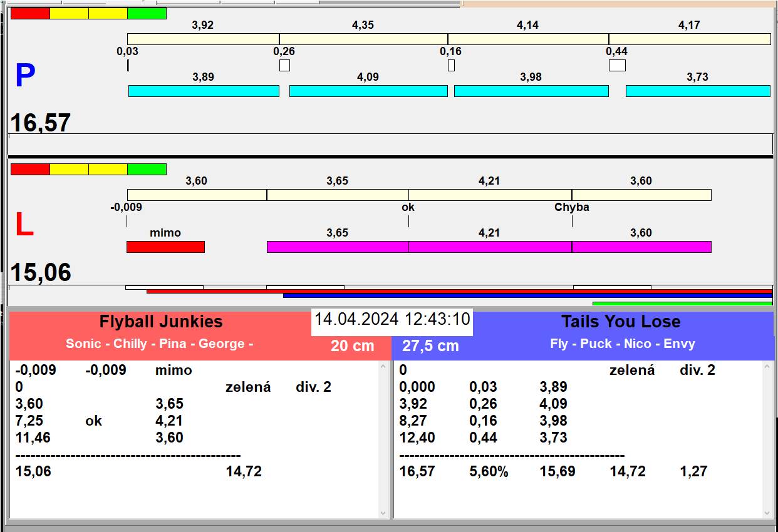Click 11,46 in Flyball Junkies results

33,437
